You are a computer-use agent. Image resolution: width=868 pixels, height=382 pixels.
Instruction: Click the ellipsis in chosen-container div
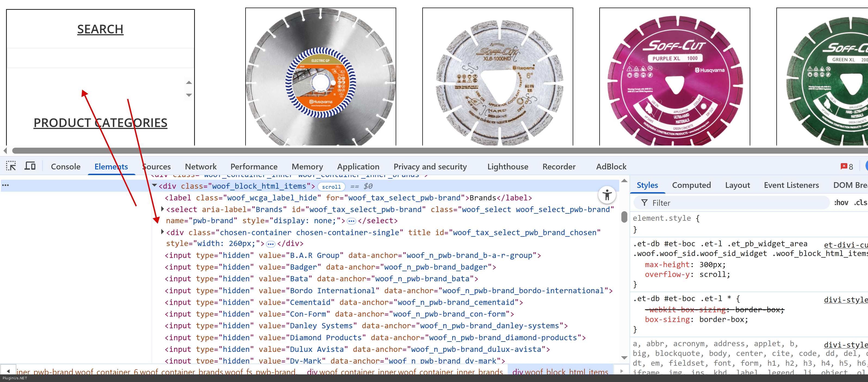tap(270, 244)
